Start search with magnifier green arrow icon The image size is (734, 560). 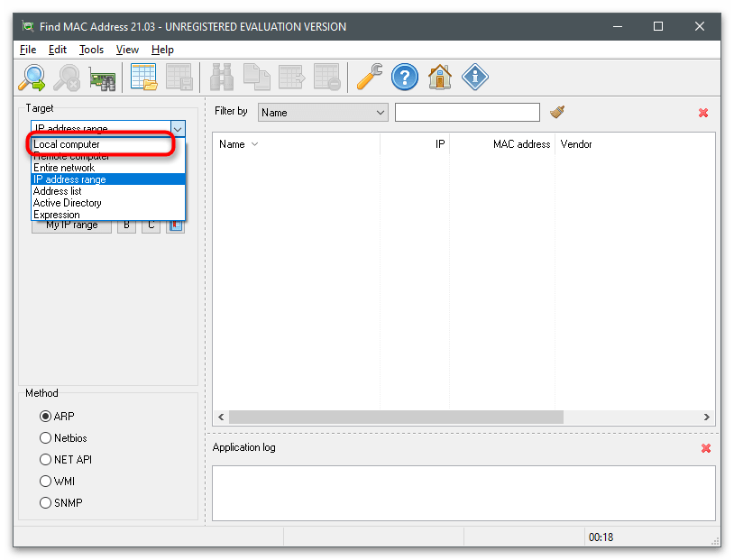click(x=32, y=78)
